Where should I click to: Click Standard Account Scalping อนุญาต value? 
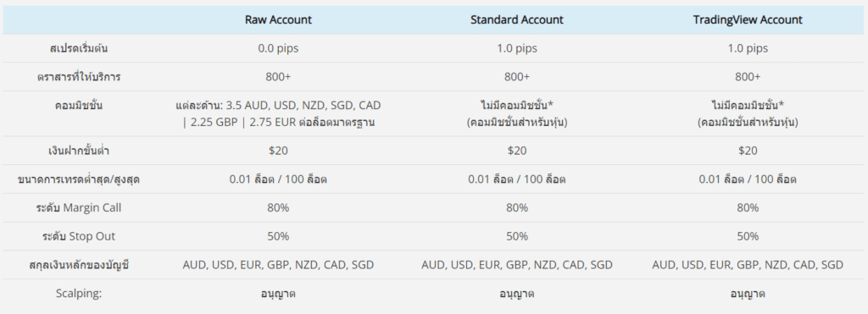tap(517, 294)
